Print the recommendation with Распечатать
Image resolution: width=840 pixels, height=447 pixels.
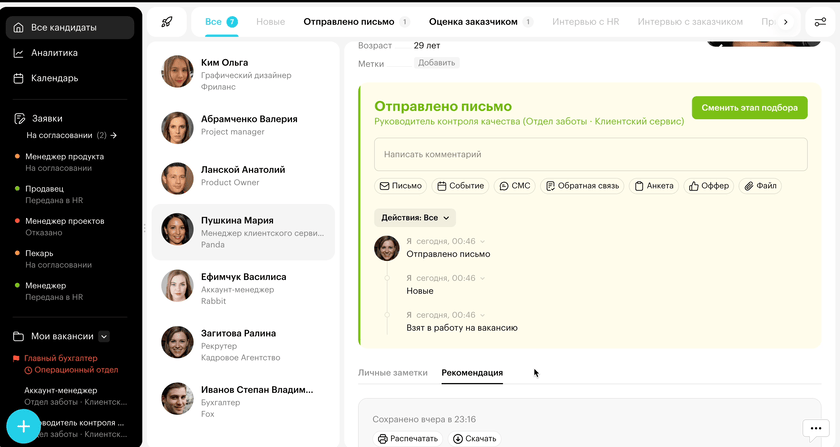tap(408, 439)
